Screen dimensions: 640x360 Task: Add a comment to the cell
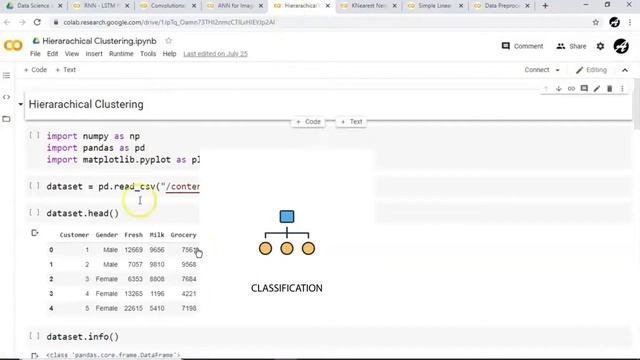584,89
